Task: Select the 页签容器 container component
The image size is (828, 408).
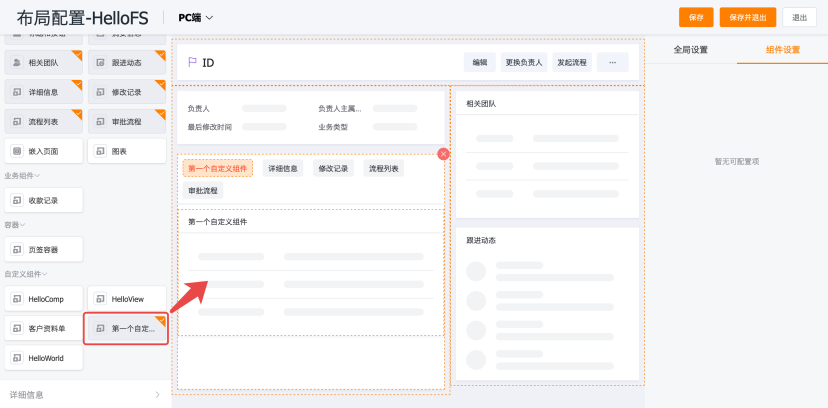Action: pos(44,249)
